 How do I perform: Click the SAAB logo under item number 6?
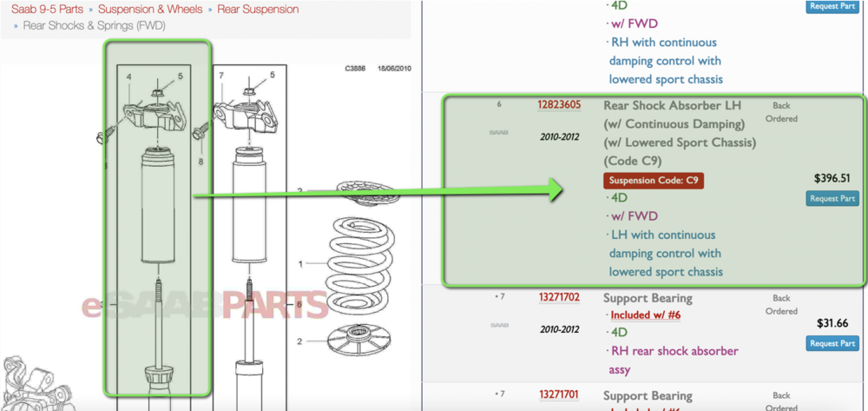(x=499, y=133)
